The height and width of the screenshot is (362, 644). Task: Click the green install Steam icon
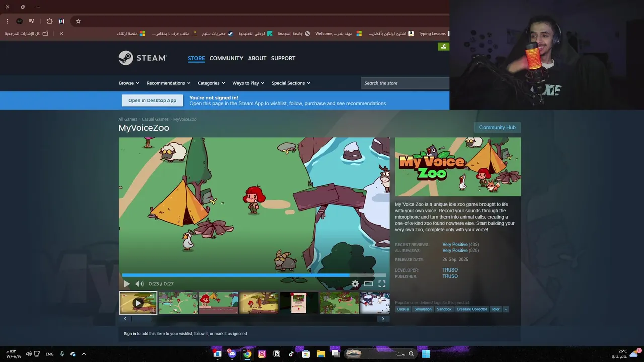pos(443,47)
